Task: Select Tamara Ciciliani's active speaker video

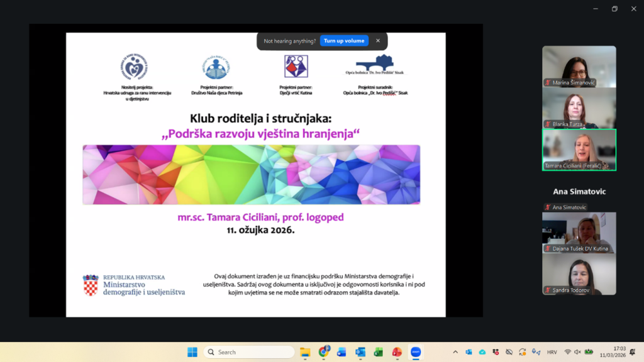Action: [579, 150]
